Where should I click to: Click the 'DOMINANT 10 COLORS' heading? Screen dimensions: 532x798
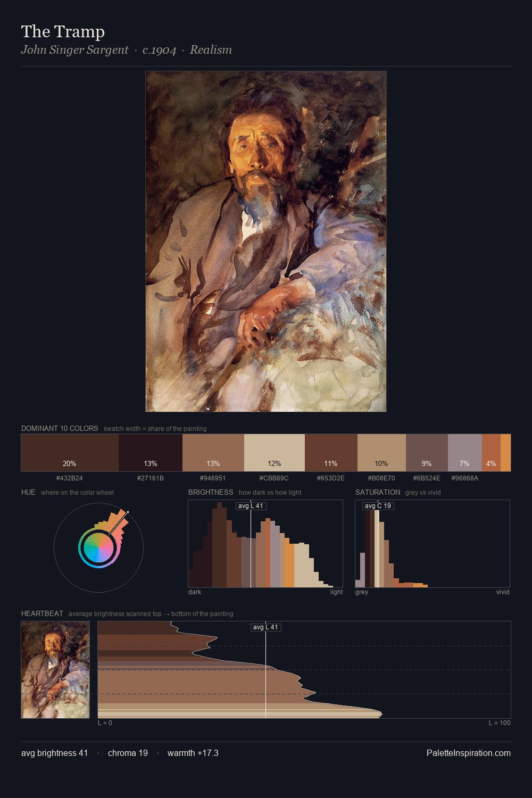[x=60, y=428]
